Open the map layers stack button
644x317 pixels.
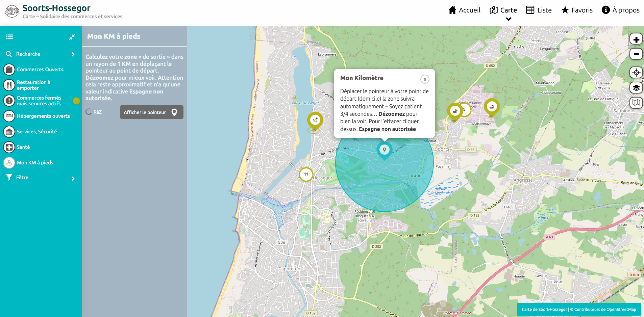[636, 88]
